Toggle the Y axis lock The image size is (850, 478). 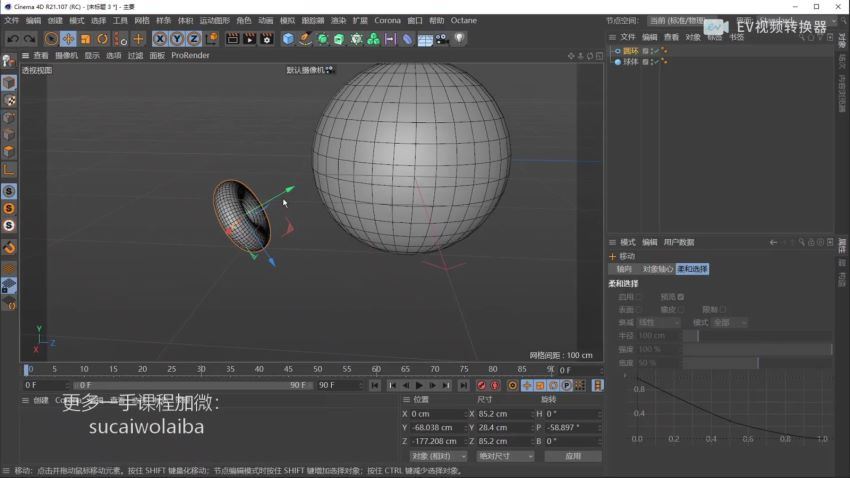177,39
